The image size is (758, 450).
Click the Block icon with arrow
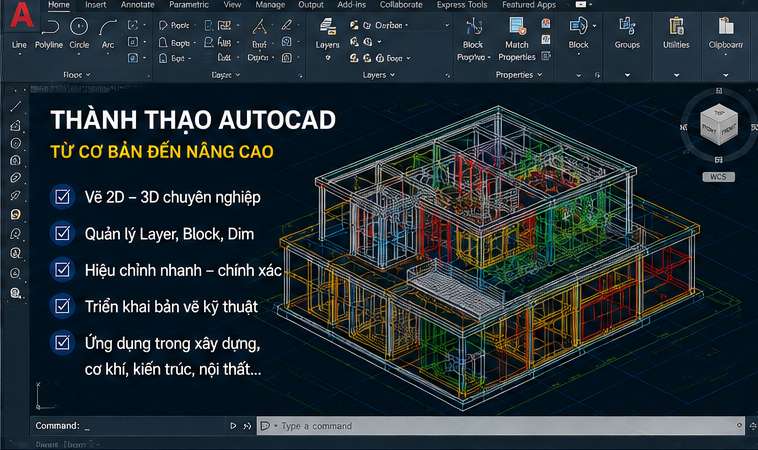pyautogui.click(x=578, y=26)
